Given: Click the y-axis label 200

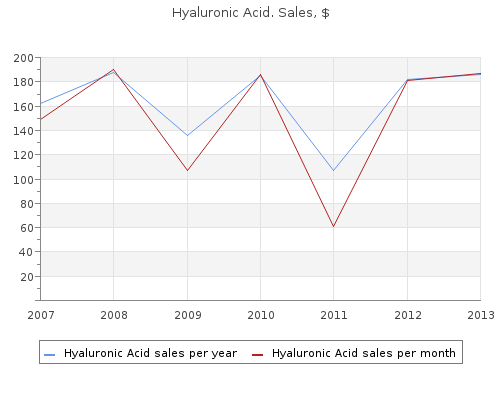Looking at the screenshot, I should pos(23,58).
